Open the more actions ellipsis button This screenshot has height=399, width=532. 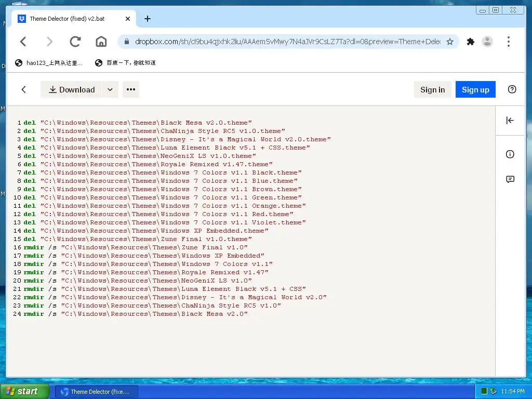(131, 89)
